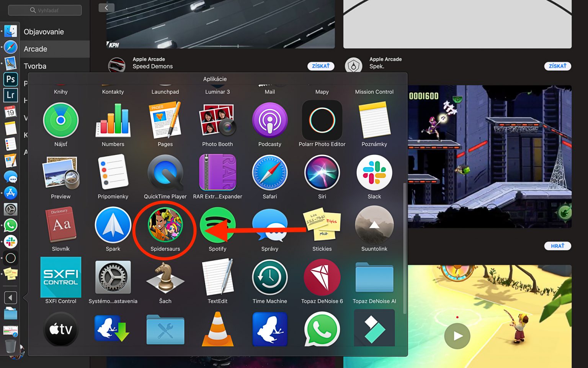Viewport: 588px width, 368px height.
Task: Open Slovník dictionary app
Action: pyautogui.click(x=61, y=225)
